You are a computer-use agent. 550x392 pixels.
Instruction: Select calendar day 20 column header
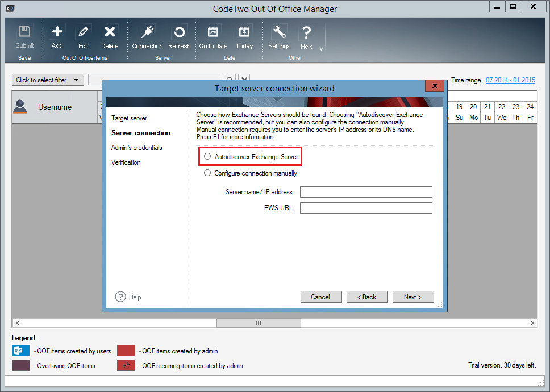pyautogui.click(x=473, y=107)
